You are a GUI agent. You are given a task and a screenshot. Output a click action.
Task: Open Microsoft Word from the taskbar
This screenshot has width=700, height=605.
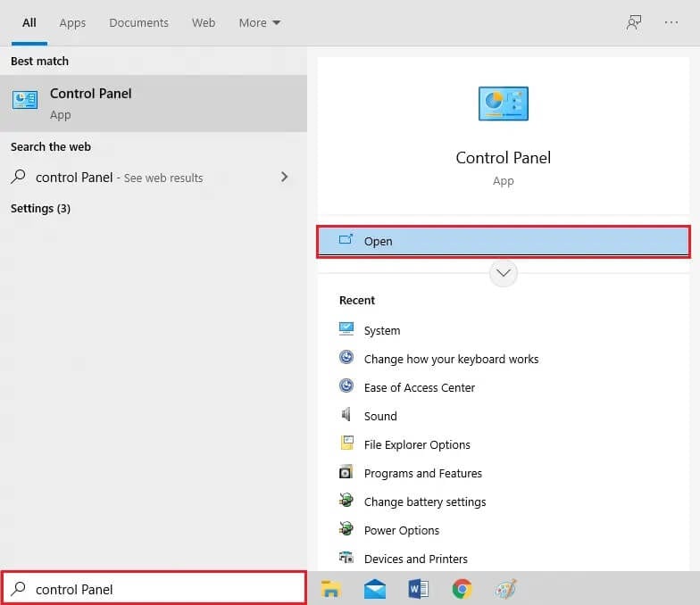(418, 589)
